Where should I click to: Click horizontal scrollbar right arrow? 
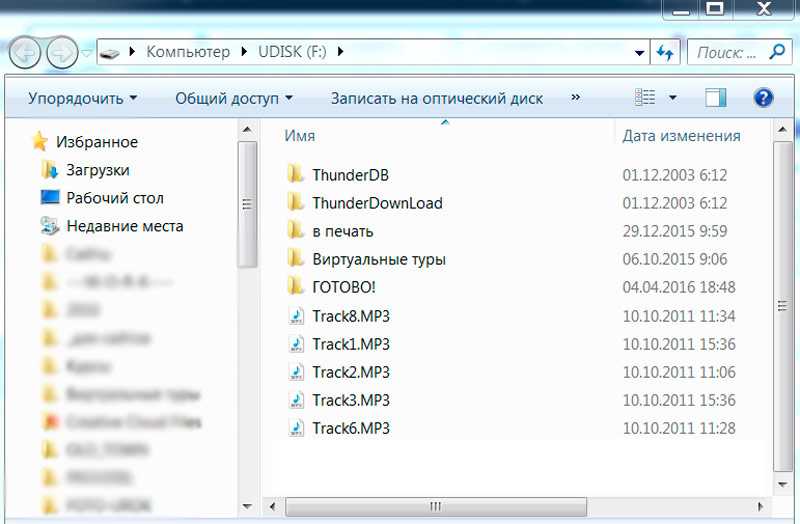[761, 507]
